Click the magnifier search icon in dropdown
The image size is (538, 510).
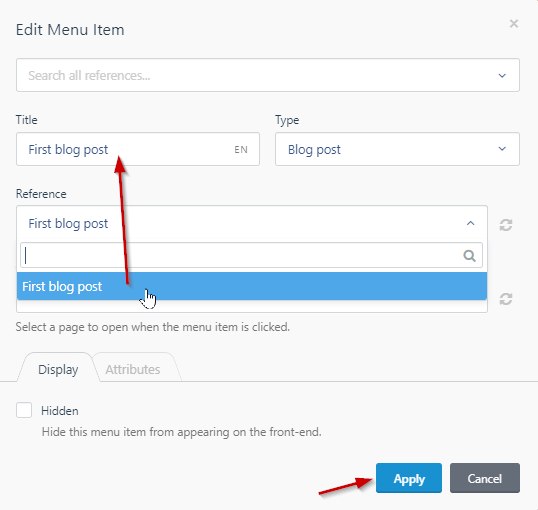469,255
